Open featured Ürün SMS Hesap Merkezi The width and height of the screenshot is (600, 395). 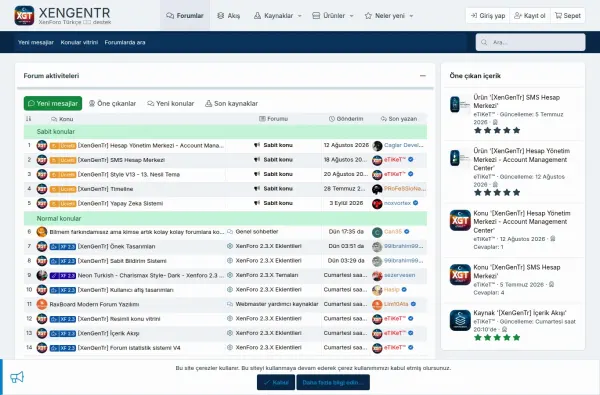click(516, 101)
